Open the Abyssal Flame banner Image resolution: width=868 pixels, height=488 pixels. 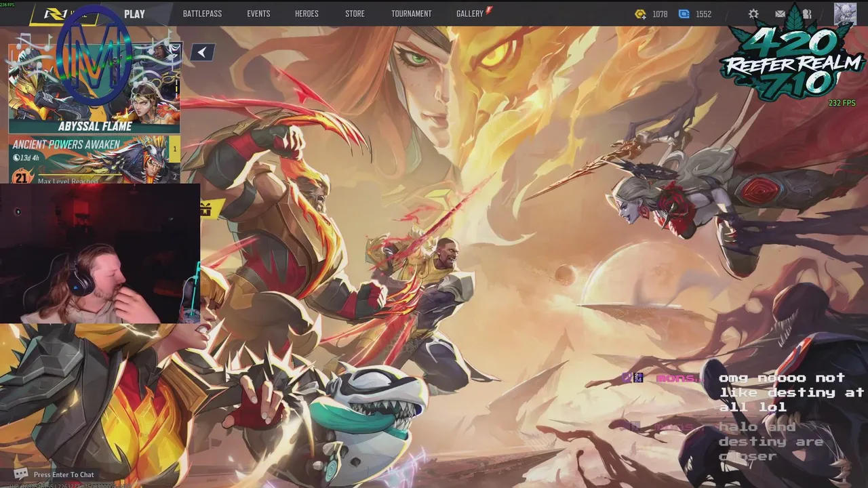click(x=94, y=88)
